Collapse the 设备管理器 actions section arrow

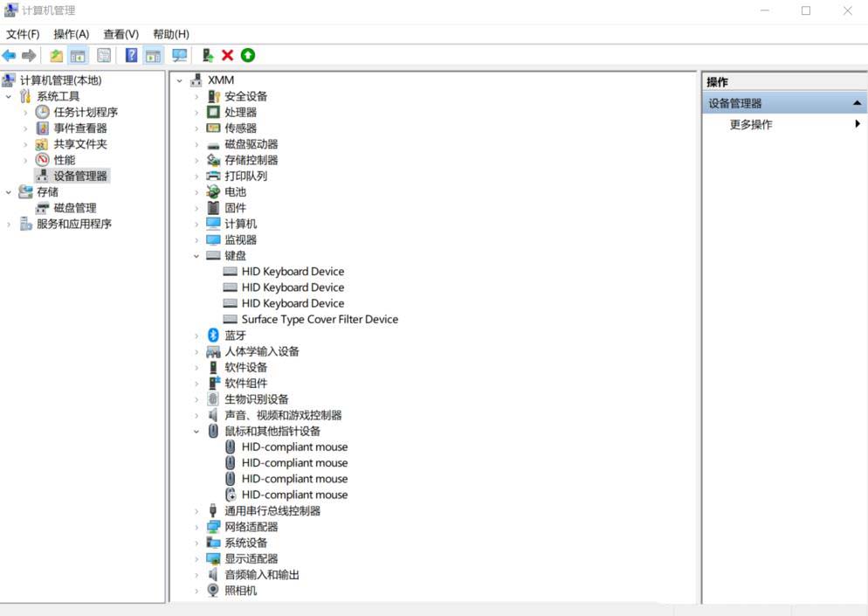857,103
